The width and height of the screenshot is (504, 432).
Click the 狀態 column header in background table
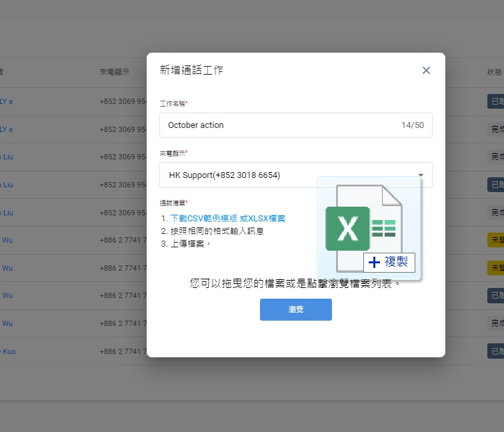(494, 72)
